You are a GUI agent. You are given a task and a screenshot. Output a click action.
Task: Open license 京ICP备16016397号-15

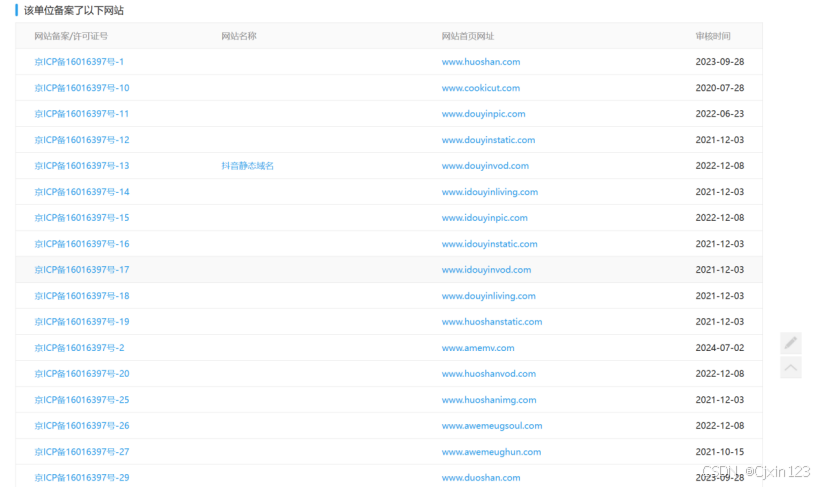tap(82, 218)
